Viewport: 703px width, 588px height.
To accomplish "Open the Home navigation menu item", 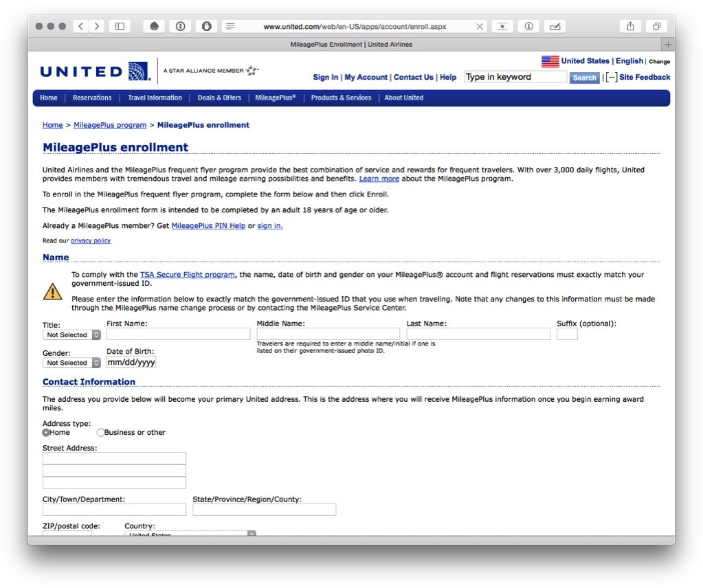I will click(x=48, y=98).
